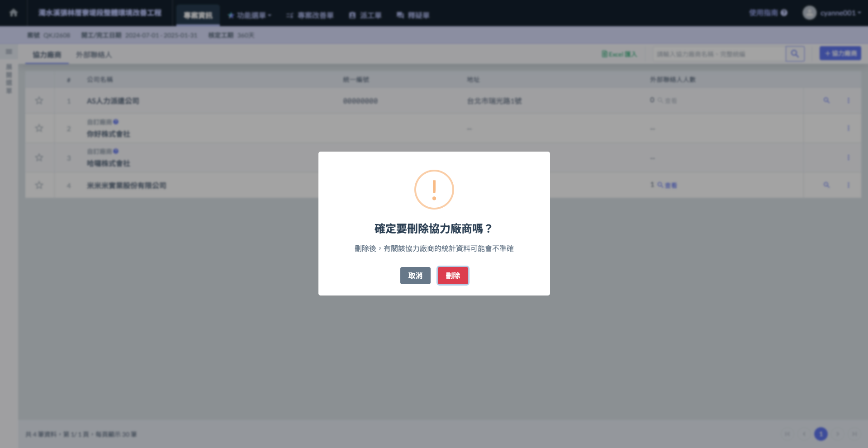The height and width of the screenshot is (448, 868).
Task: Confirm deletion with the red 刪除 button
Action: (453, 276)
